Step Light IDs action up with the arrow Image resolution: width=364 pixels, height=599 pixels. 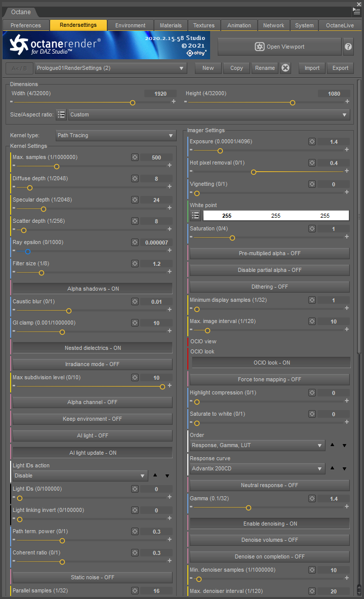(155, 475)
